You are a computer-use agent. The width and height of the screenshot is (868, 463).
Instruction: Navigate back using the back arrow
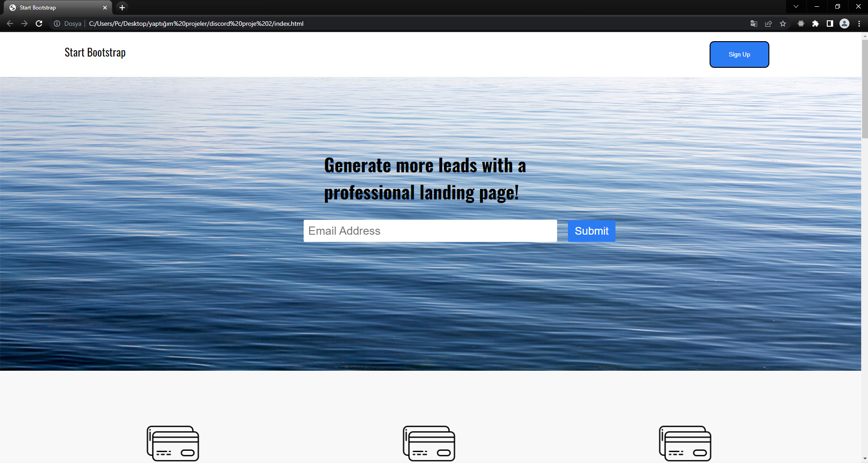(x=10, y=24)
